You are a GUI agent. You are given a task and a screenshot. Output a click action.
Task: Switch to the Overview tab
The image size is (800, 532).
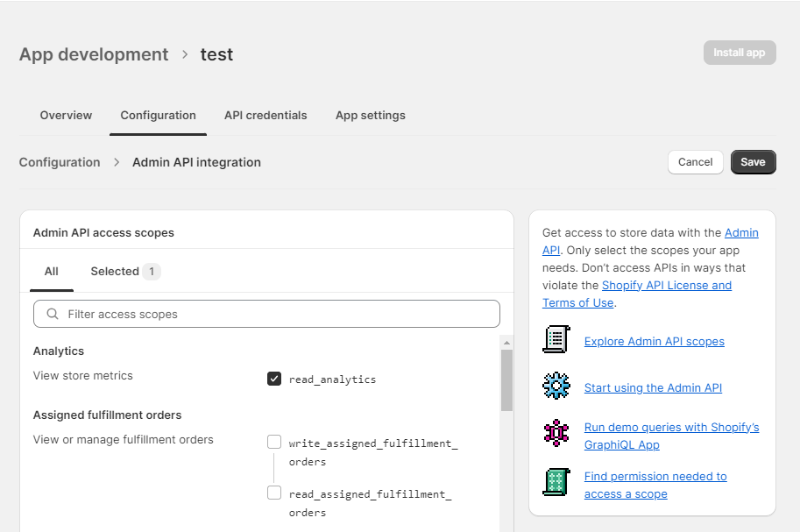coord(66,116)
